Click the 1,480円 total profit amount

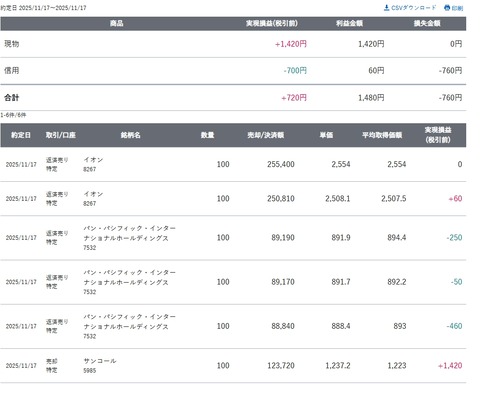pos(371,98)
